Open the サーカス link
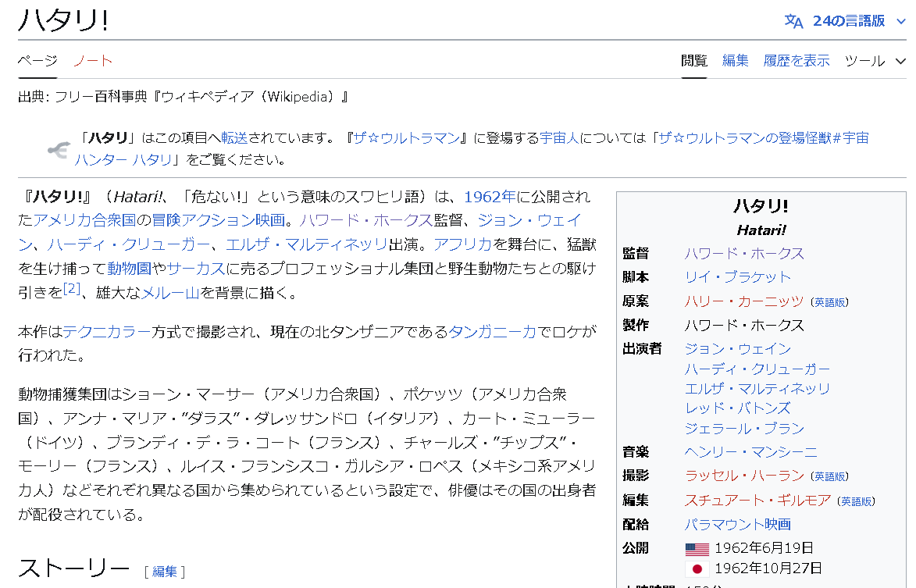 pyautogui.click(x=196, y=269)
